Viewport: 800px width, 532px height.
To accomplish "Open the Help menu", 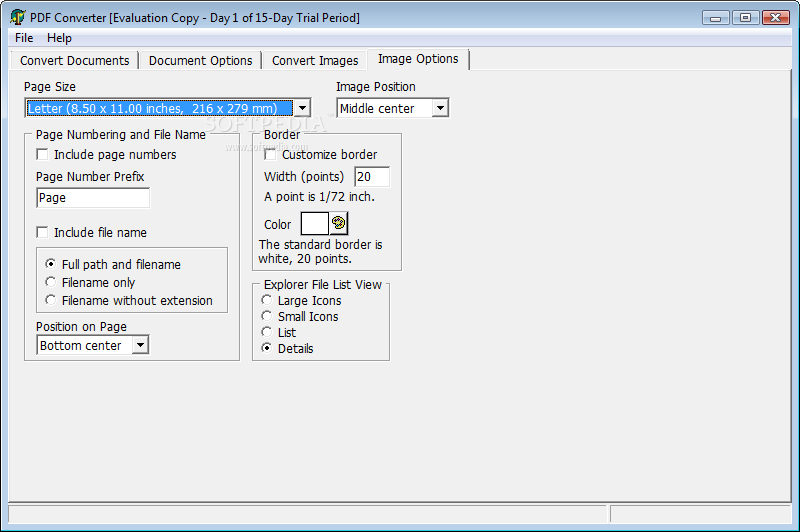I will click(59, 38).
